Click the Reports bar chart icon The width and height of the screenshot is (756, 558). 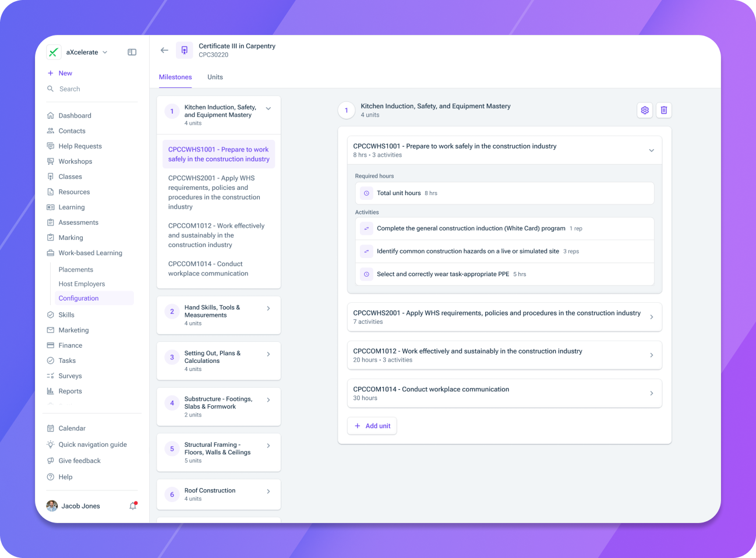51,391
